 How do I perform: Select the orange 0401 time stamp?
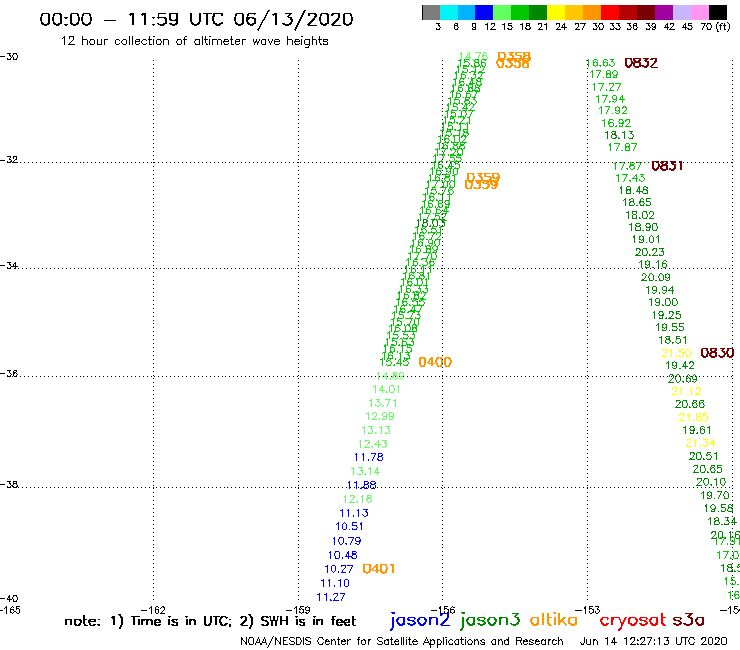[378, 569]
